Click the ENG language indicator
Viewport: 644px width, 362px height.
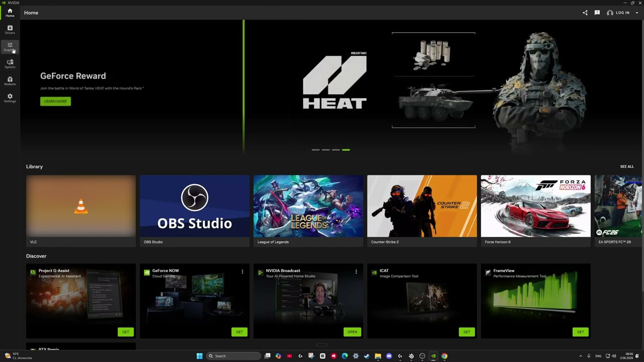pyautogui.click(x=598, y=356)
